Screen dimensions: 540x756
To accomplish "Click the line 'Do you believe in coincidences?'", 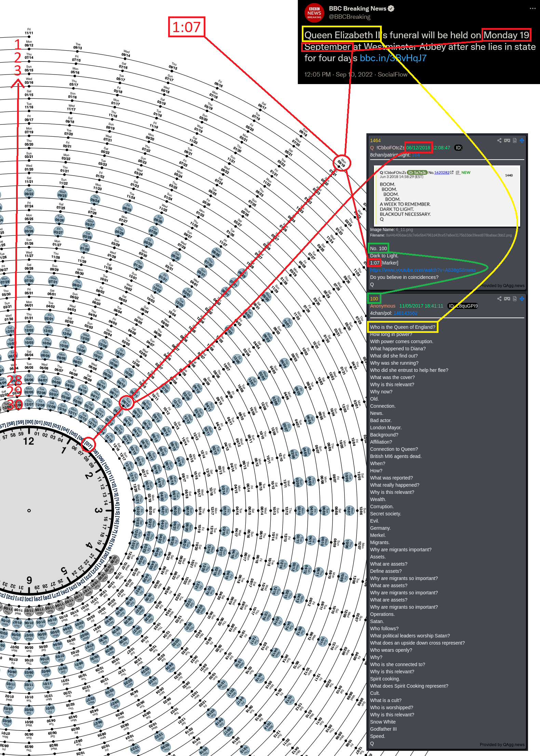I will coord(404,277).
